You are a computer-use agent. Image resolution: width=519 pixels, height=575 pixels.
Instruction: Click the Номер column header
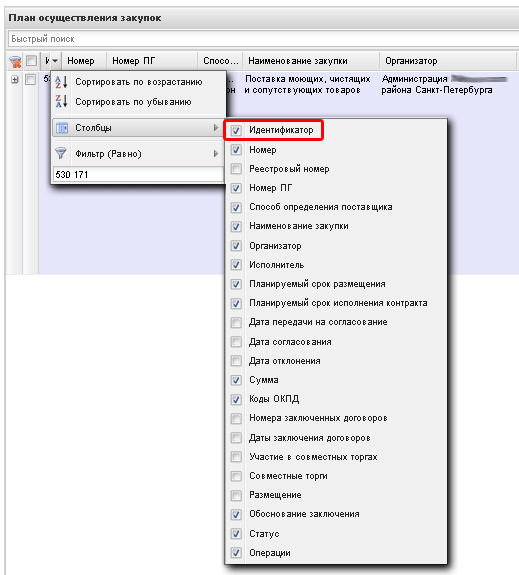[84, 61]
